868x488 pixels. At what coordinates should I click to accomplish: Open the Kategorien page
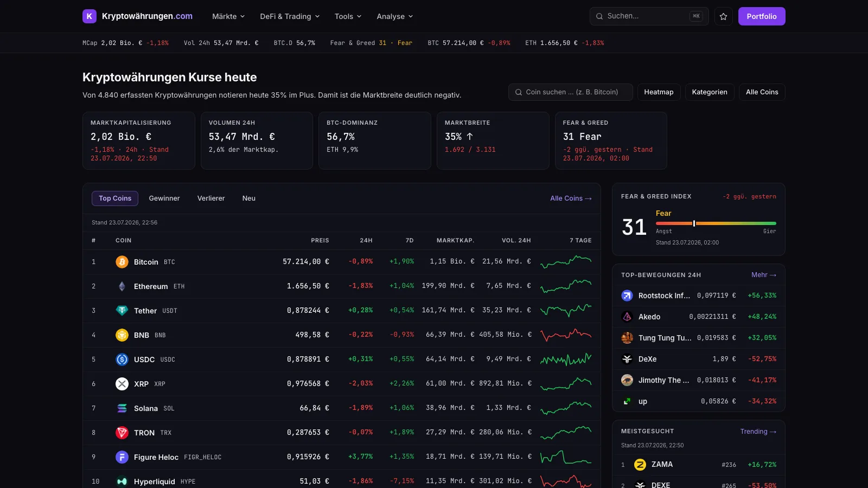click(710, 92)
